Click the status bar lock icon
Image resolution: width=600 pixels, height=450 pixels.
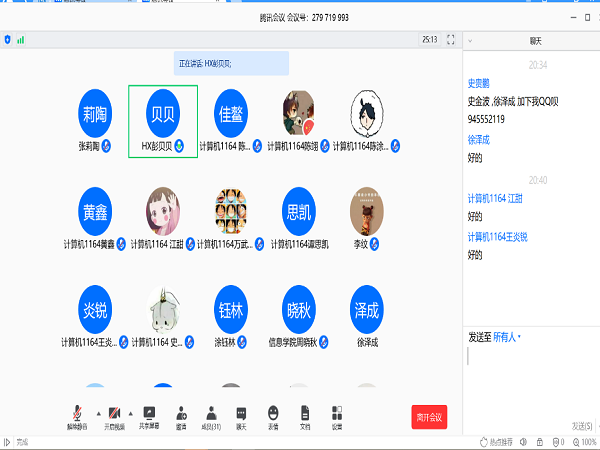coord(540,442)
